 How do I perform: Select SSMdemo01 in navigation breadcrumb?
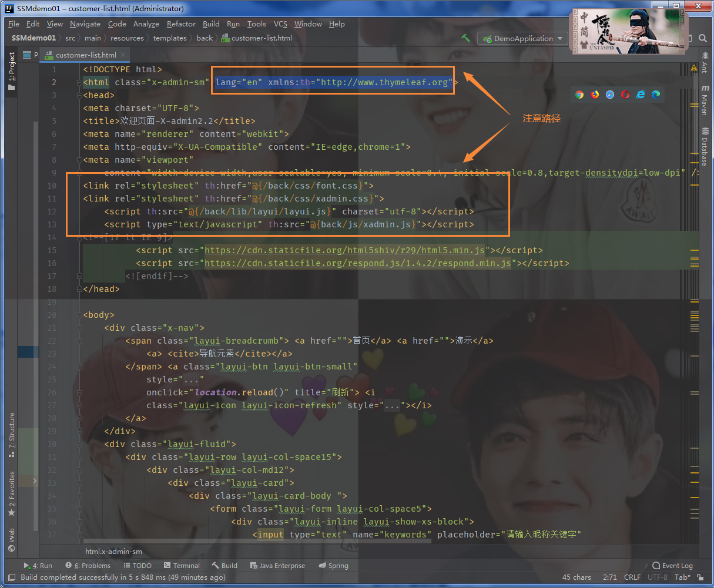[x=33, y=38]
